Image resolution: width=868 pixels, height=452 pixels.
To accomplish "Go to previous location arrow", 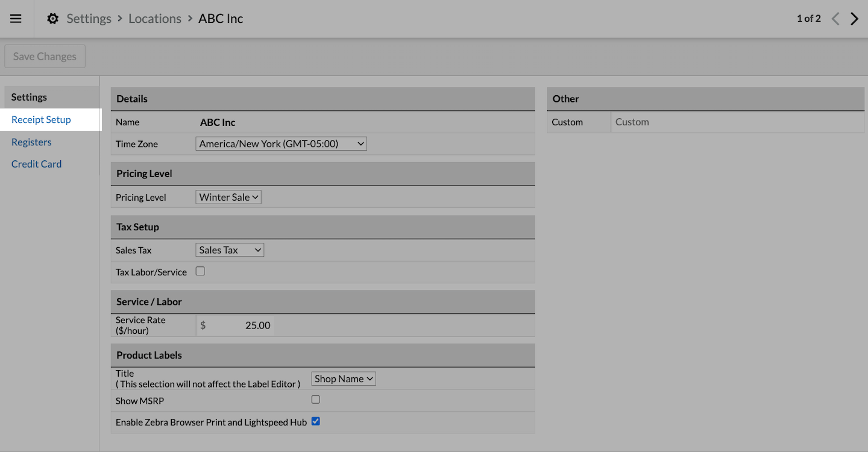I will click(835, 19).
